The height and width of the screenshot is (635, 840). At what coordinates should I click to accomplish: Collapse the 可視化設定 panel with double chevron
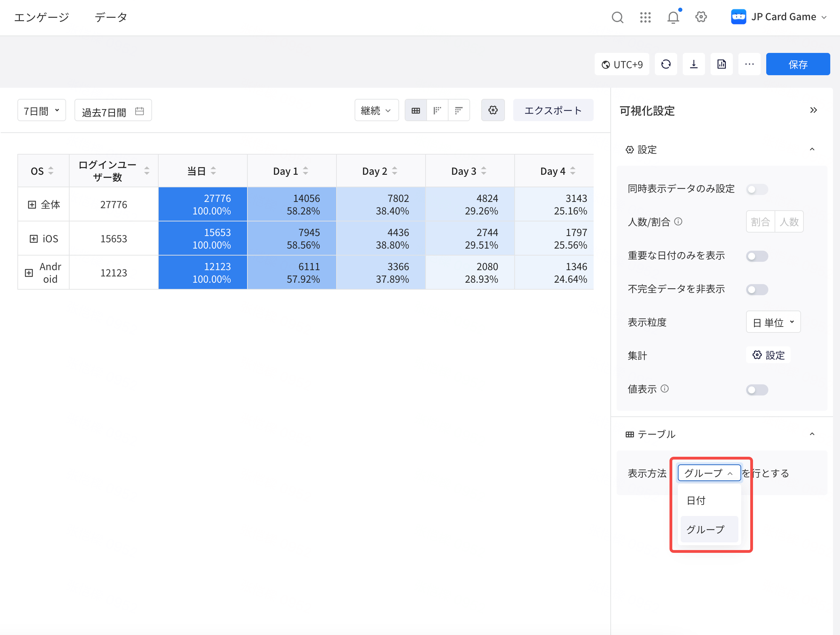[814, 110]
